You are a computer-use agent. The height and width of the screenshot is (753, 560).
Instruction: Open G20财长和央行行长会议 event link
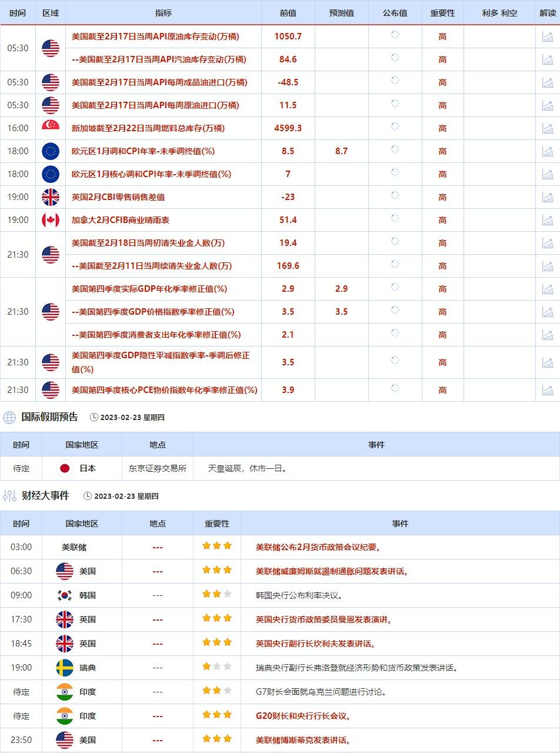point(304,716)
